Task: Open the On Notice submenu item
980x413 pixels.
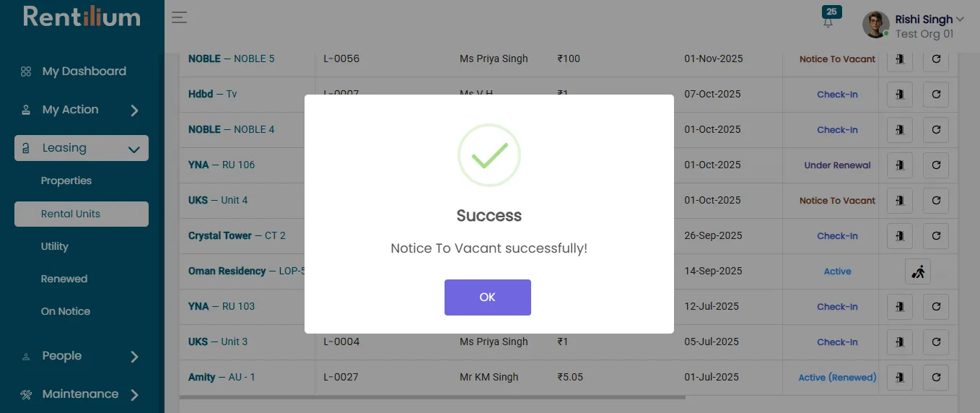Action: tap(66, 311)
